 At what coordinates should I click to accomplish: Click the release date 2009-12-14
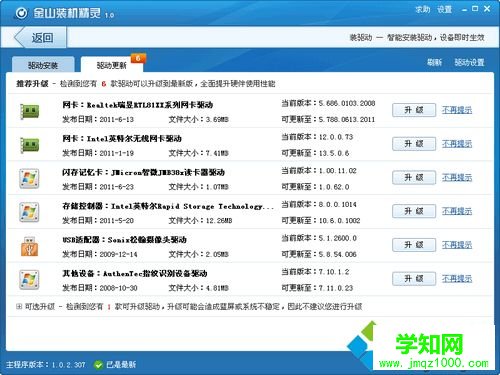(x=118, y=254)
